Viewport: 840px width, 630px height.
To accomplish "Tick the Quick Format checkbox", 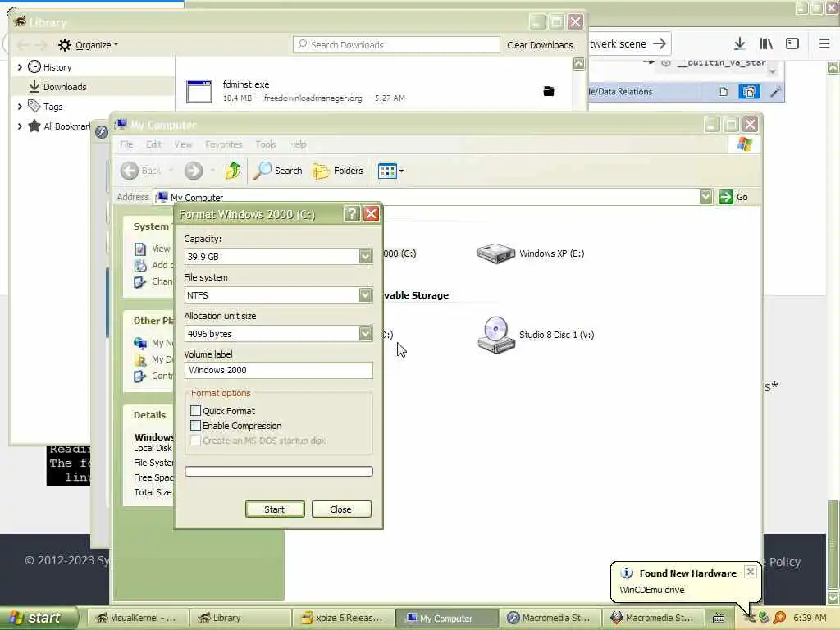I will coord(195,411).
